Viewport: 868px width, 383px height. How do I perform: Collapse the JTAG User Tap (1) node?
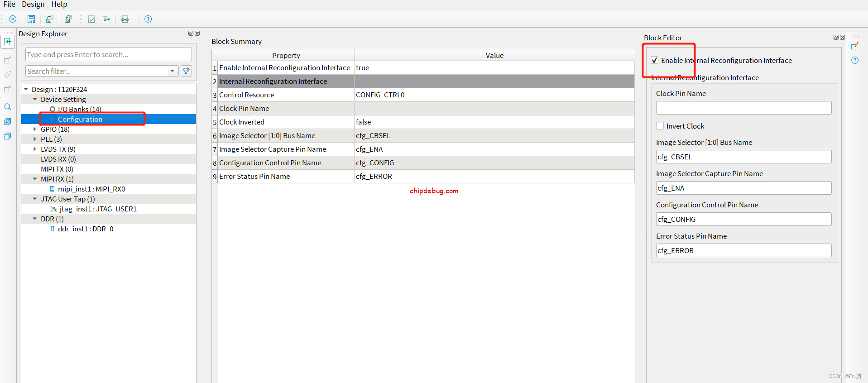35,199
